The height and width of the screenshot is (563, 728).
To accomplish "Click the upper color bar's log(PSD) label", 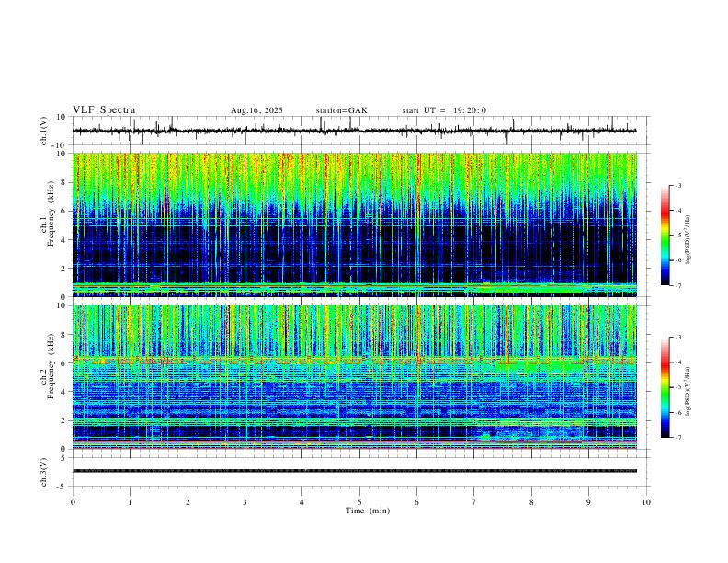I will 688,239.
